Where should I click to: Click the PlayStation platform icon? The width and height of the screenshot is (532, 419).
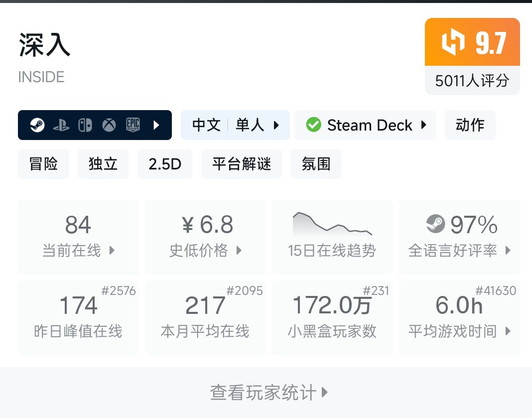pos(61,125)
